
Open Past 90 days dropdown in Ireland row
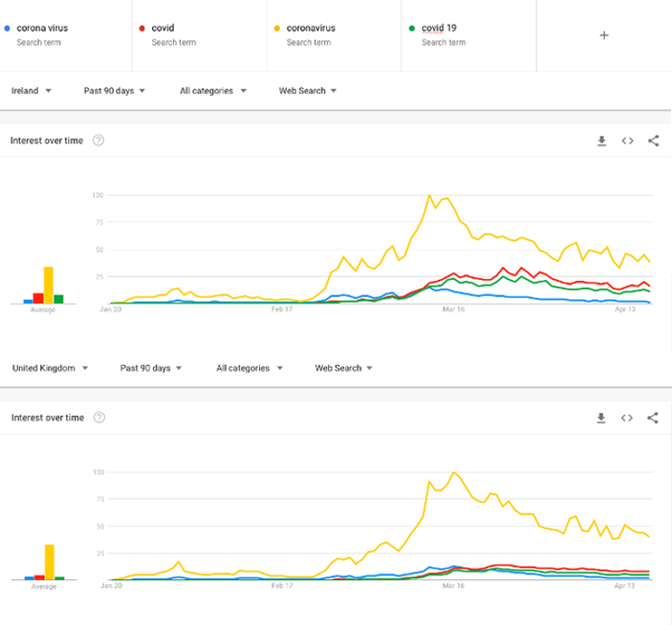pos(115,91)
